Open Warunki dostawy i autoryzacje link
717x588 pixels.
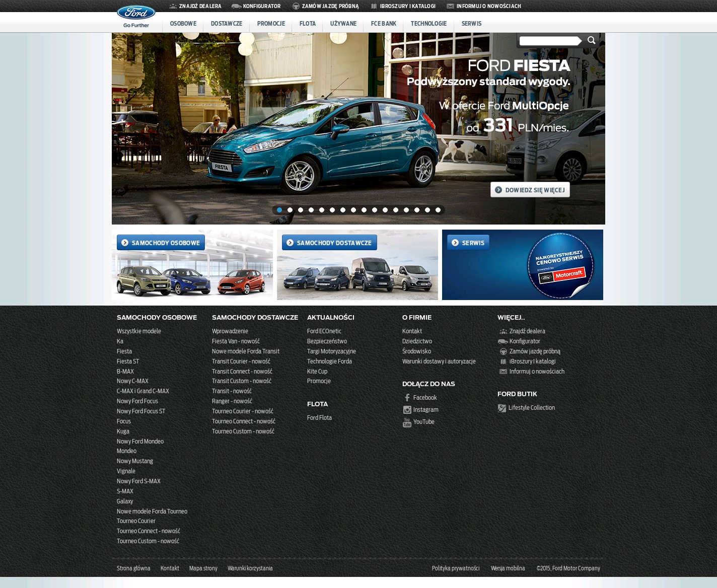click(439, 361)
